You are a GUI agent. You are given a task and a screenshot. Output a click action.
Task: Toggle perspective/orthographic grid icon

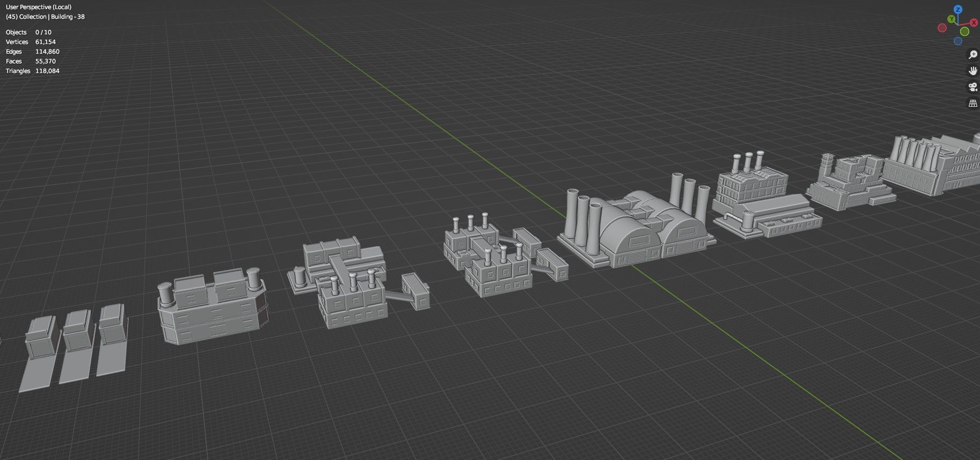click(972, 104)
